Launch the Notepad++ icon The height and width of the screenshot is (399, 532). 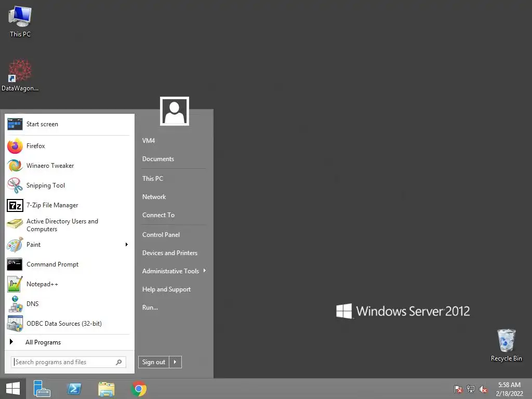(15, 284)
